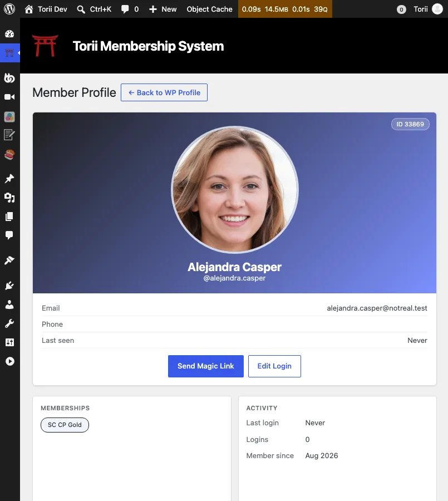Viewport: 448px width, 501px height.
Task: Open the comments bubble in admin bar
Action: [x=125, y=9]
